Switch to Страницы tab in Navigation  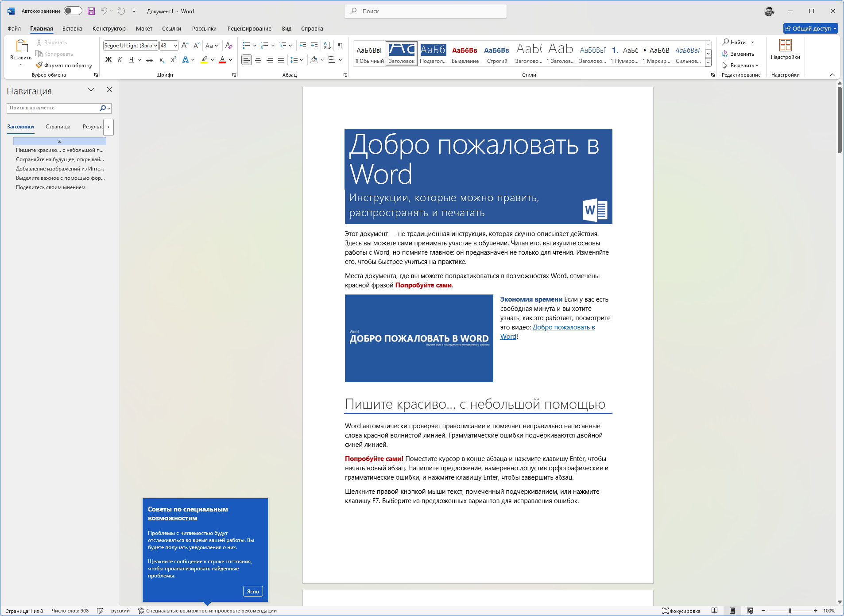click(x=58, y=127)
